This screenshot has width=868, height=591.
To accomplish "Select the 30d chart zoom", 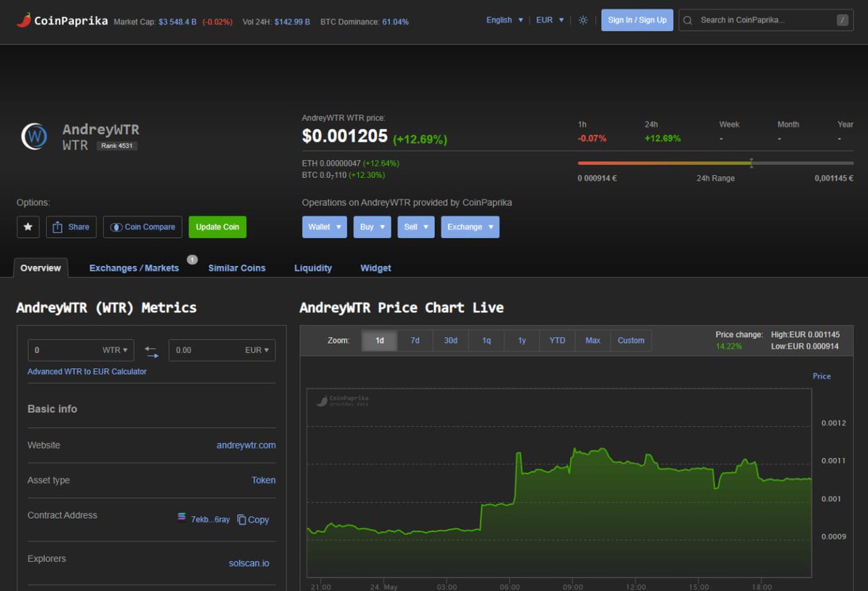I will 451,341.
